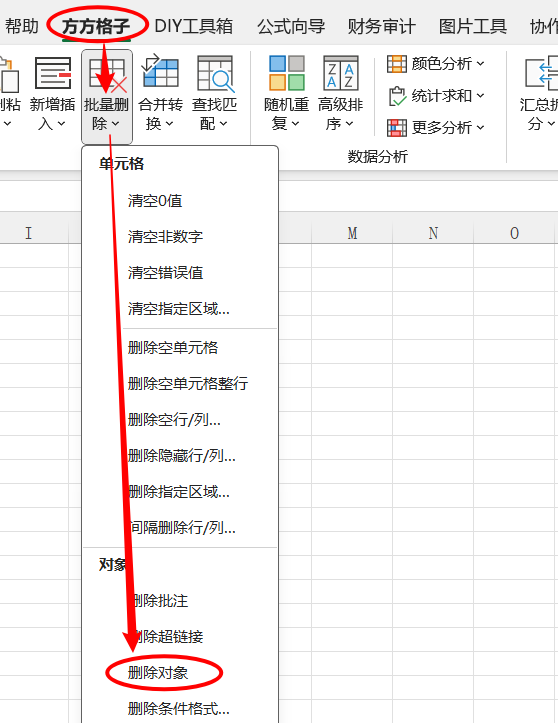Click 删除隐藏行/列... entry
Viewport: 558px width, 723px height.
coord(182,456)
